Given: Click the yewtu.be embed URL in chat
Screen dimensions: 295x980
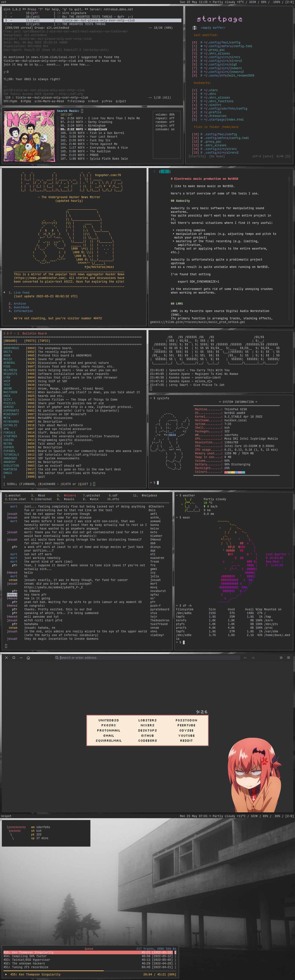Looking at the screenshot, I should click(53, 587).
